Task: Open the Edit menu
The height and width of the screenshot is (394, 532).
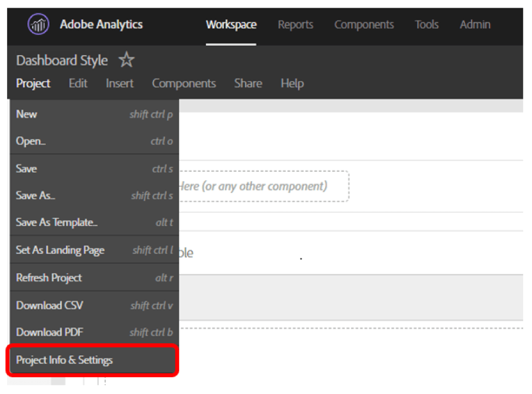Action: click(x=78, y=83)
